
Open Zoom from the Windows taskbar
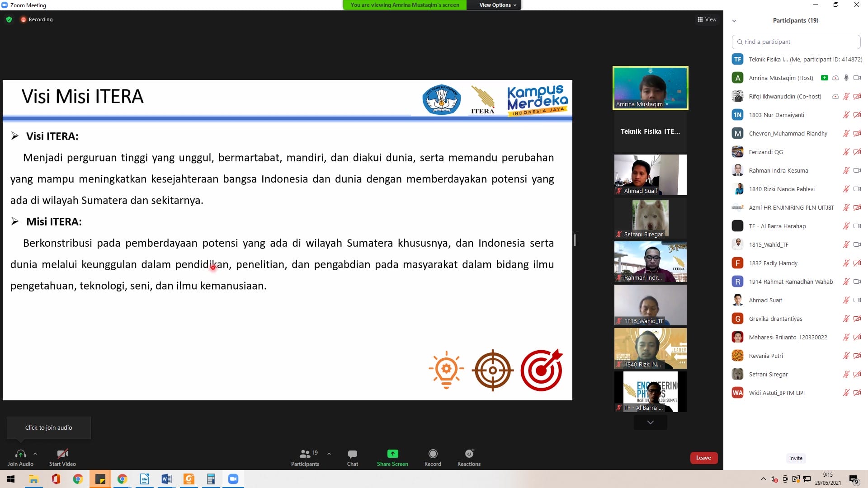233,479
